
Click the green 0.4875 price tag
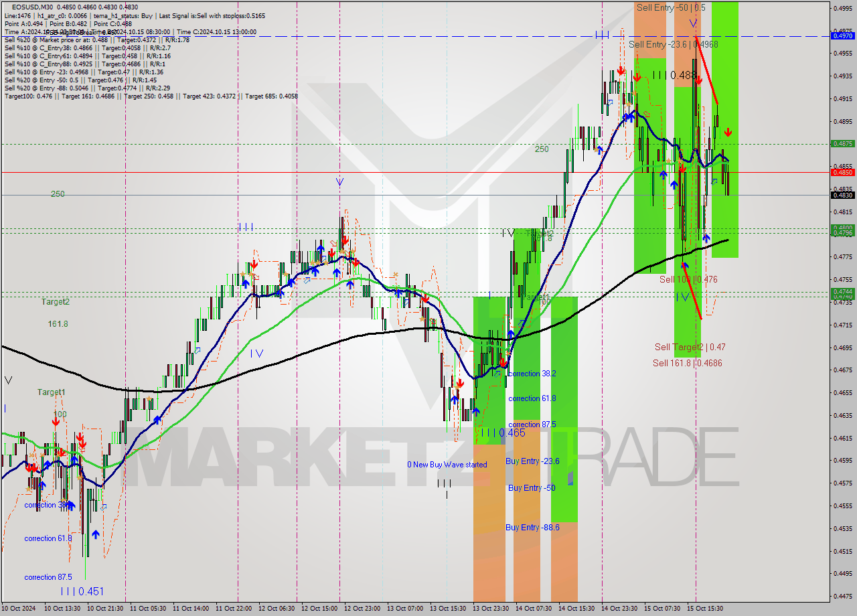(842, 143)
